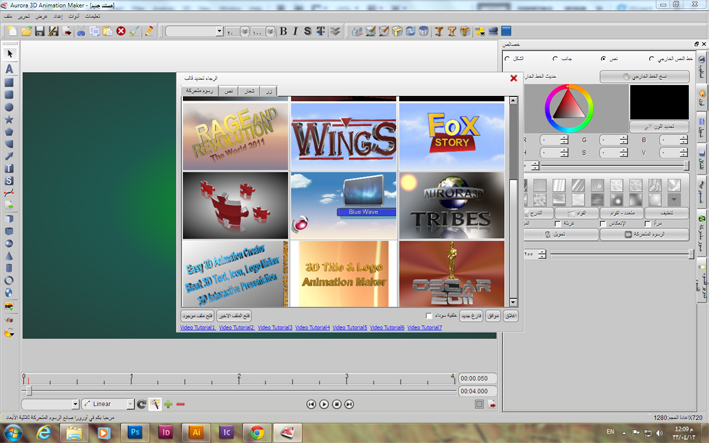Select the pentagon shape tool
Viewport: 709px width, 443px height.
(9, 132)
